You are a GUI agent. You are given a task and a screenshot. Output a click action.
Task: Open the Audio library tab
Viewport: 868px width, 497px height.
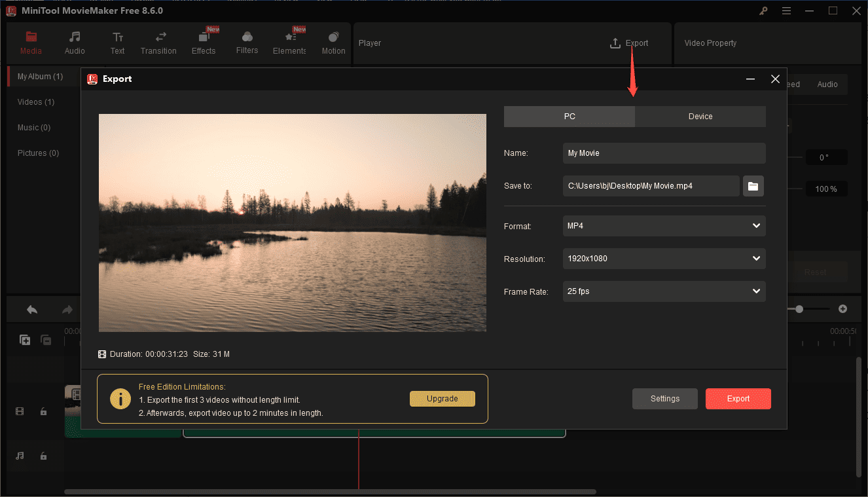click(75, 43)
